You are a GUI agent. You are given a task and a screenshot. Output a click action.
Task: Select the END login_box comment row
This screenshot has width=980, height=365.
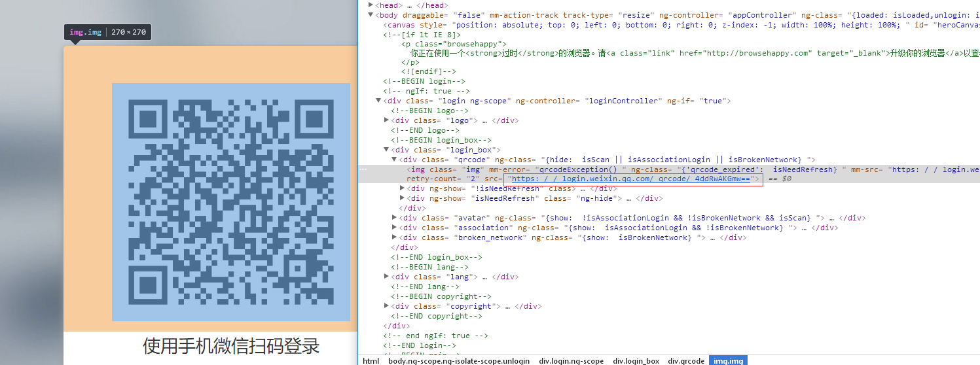click(437, 257)
